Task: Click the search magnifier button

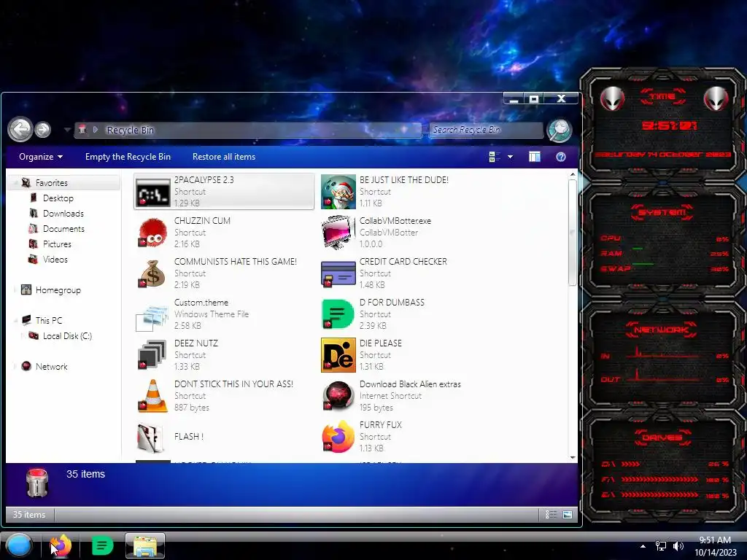Action: tap(559, 131)
